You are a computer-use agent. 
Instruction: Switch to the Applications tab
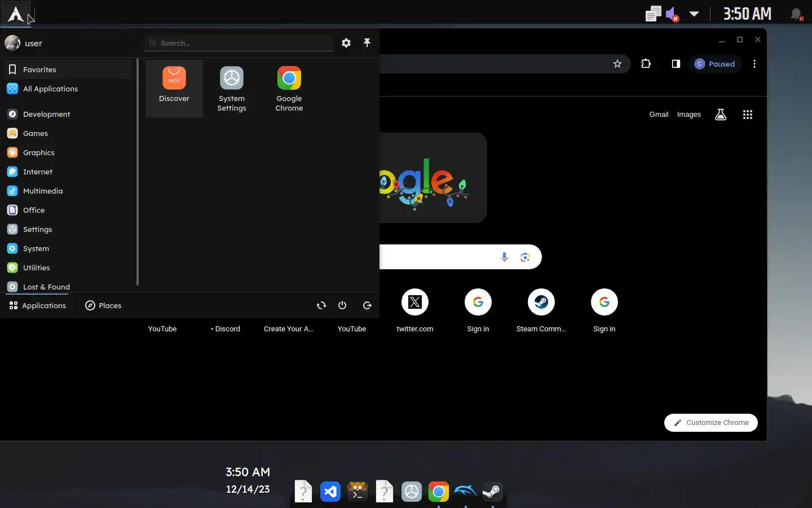[x=38, y=305]
